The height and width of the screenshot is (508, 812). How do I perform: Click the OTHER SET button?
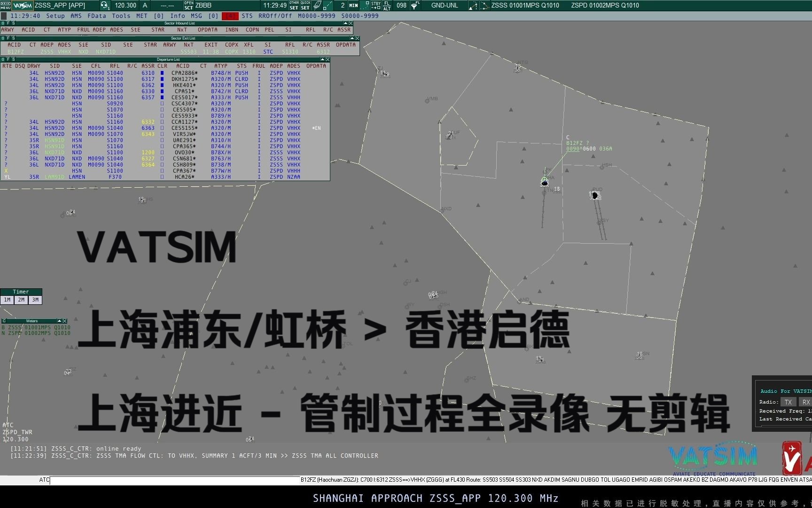click(x=294, y=6)
